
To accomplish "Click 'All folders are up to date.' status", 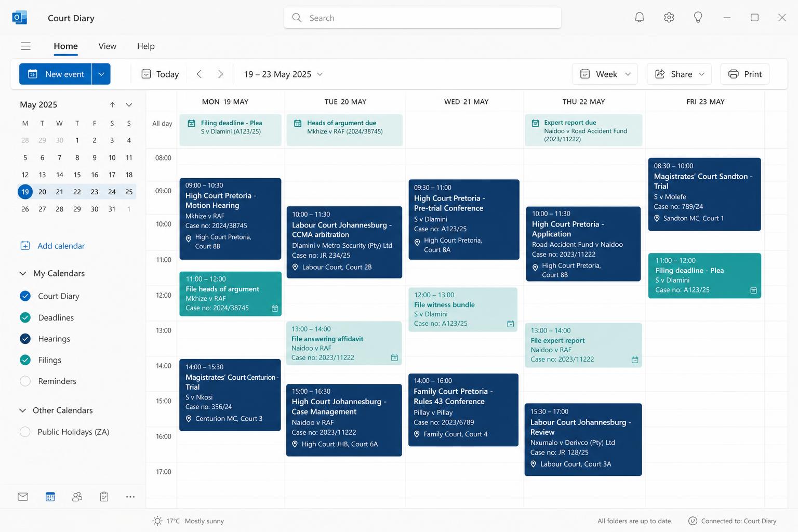I will coord(635,521).
